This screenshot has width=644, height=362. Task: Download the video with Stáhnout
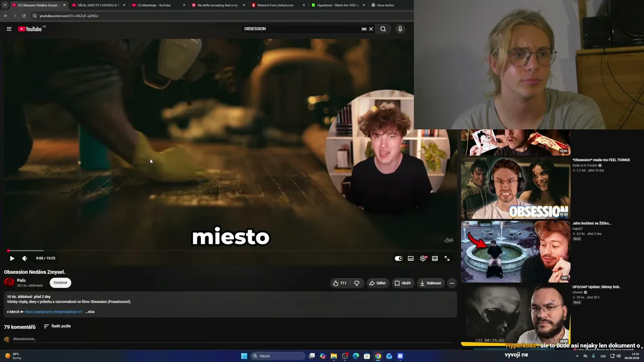tap(430, 283)
